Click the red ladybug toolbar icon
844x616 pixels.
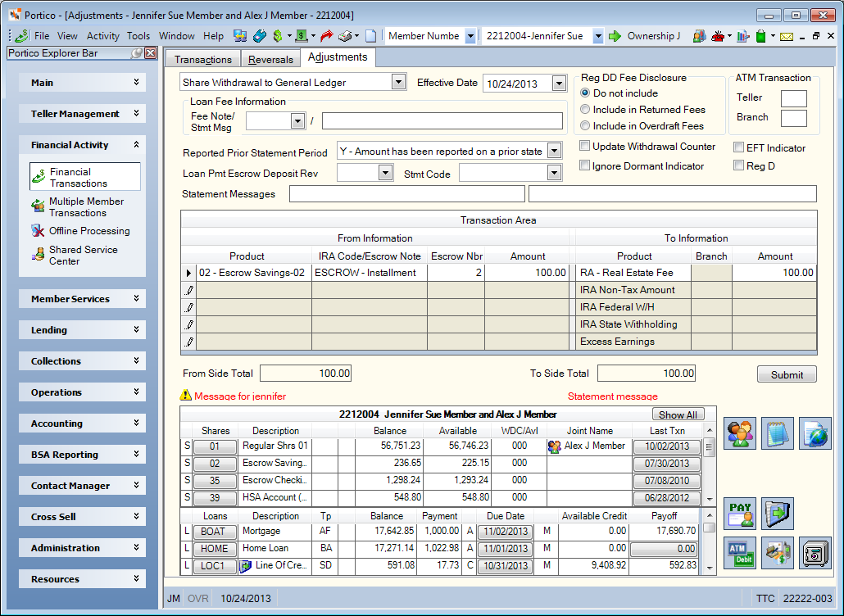point(718,36)
